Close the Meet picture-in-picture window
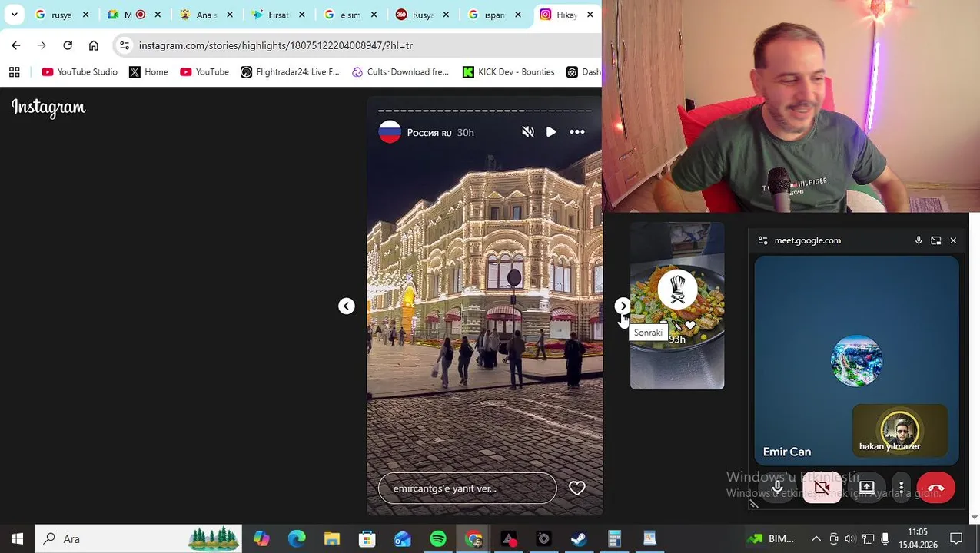Screen dimensions: 980x553 coord(953,240)
